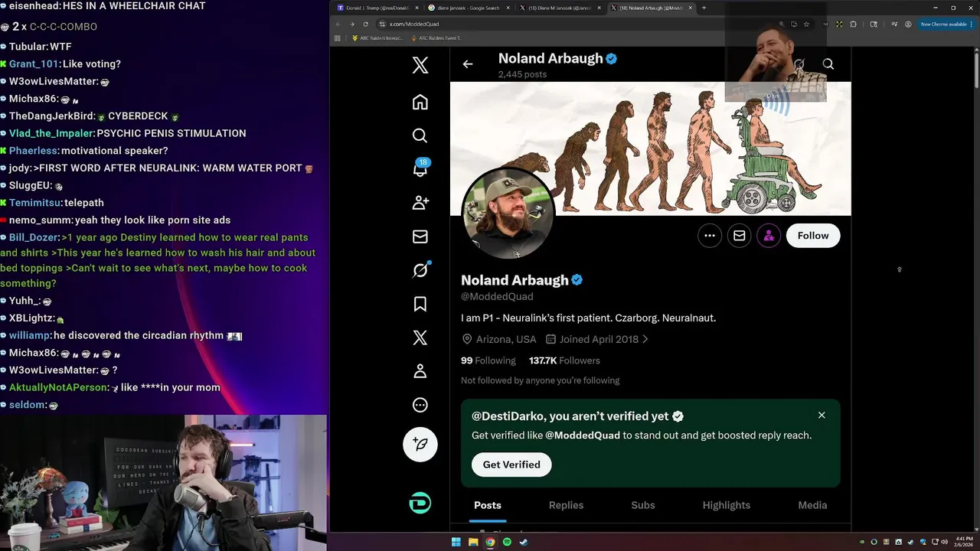This screenshot has width=980, height=551.
Task: Compose a new post with feather button
Action: pyautogui.click(x=420, y=444)
